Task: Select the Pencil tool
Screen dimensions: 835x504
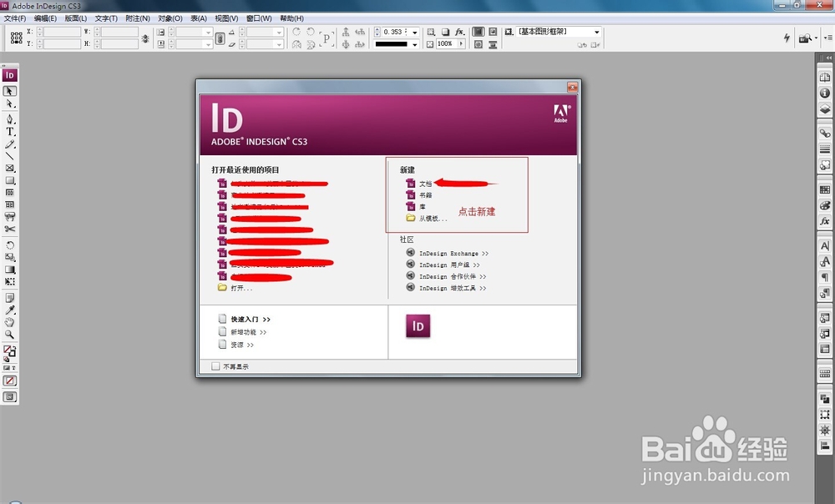Action: coord(9,144)
